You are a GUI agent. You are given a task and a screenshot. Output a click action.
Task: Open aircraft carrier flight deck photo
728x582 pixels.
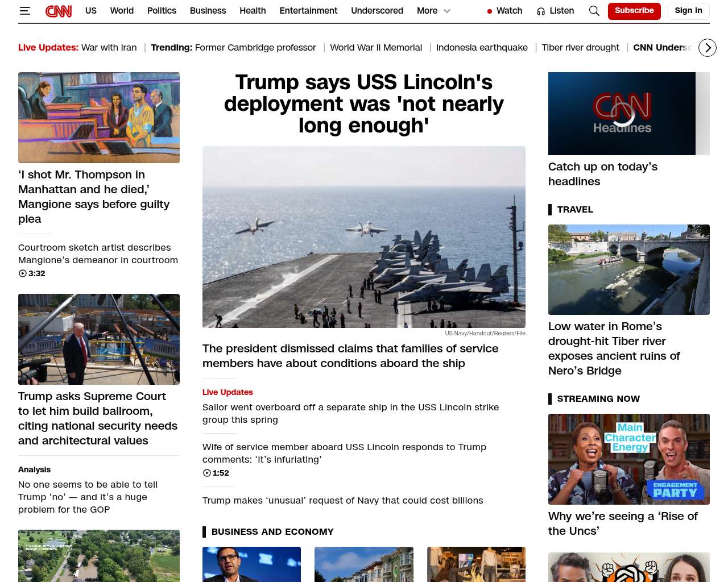(x=364, y=237)
